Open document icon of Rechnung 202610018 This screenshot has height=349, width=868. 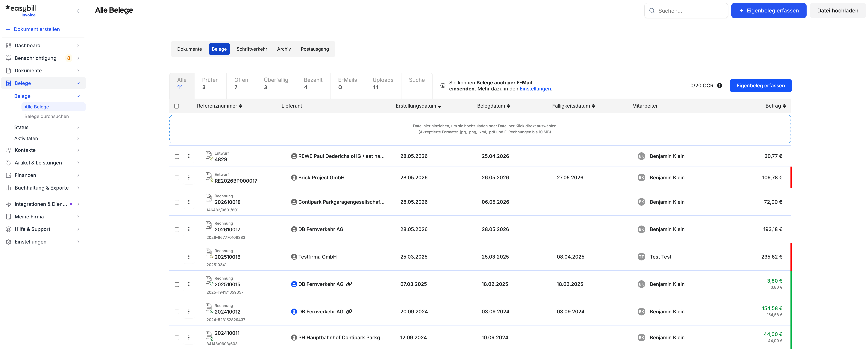point(209,197)
